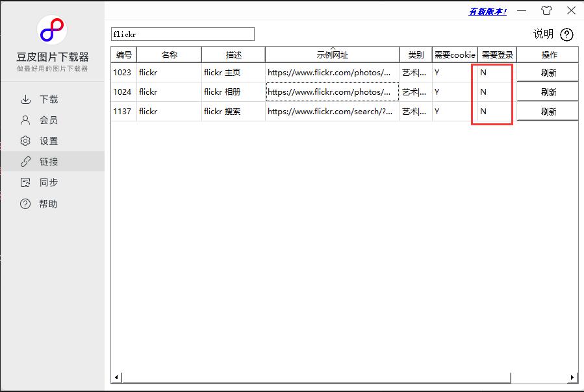The width and height of the screenshot is (584, 392).
Task: Click the 艺术 category cell in row 1023
Action: 416,72
